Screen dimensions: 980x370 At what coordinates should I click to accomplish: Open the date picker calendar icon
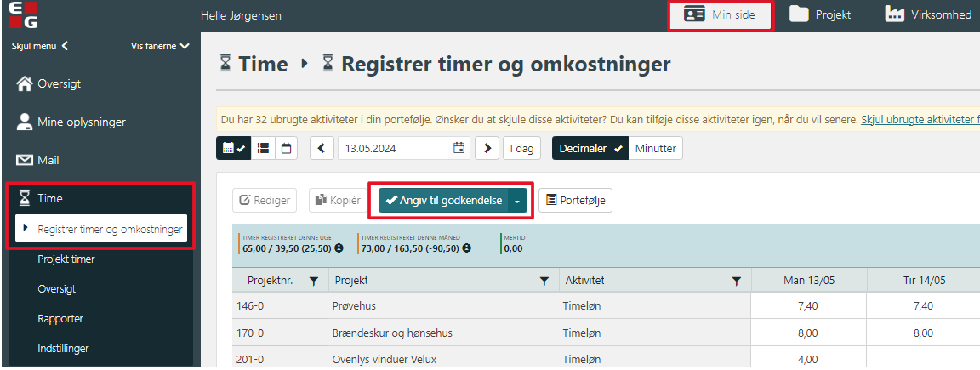coord(459,148)
